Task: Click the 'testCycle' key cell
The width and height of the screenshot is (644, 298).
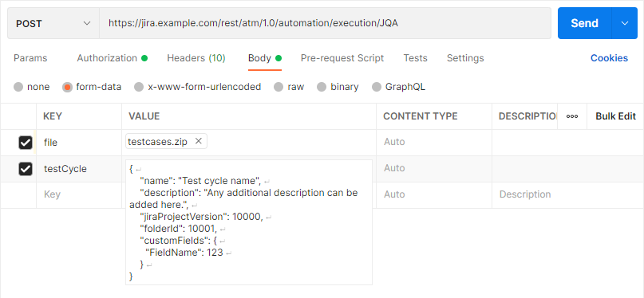Action: point(79,168)
